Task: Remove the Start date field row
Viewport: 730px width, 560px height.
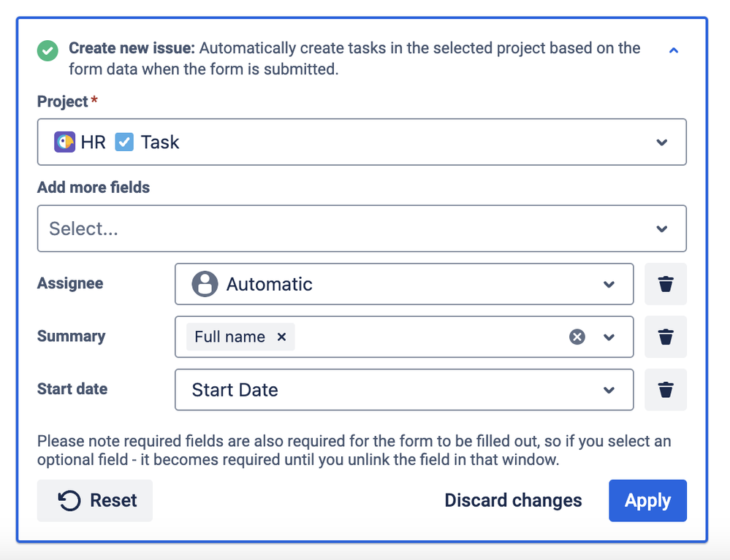Action: point(665,390)
